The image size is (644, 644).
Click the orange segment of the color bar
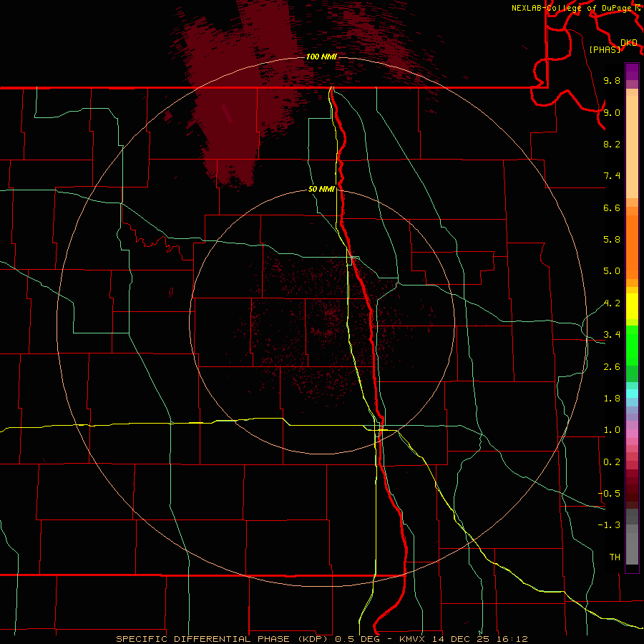632,247
